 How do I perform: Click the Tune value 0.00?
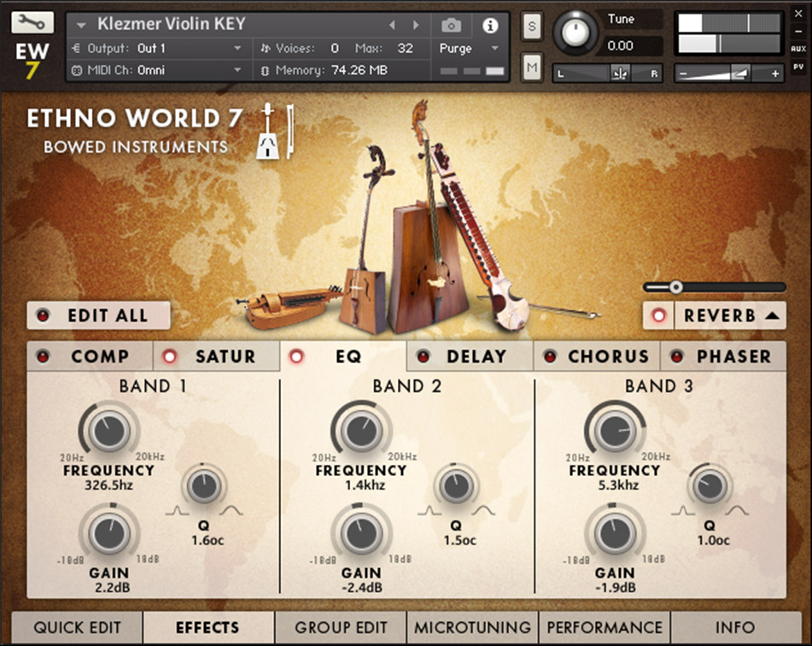pyautogui.click(x=620, y=45)
